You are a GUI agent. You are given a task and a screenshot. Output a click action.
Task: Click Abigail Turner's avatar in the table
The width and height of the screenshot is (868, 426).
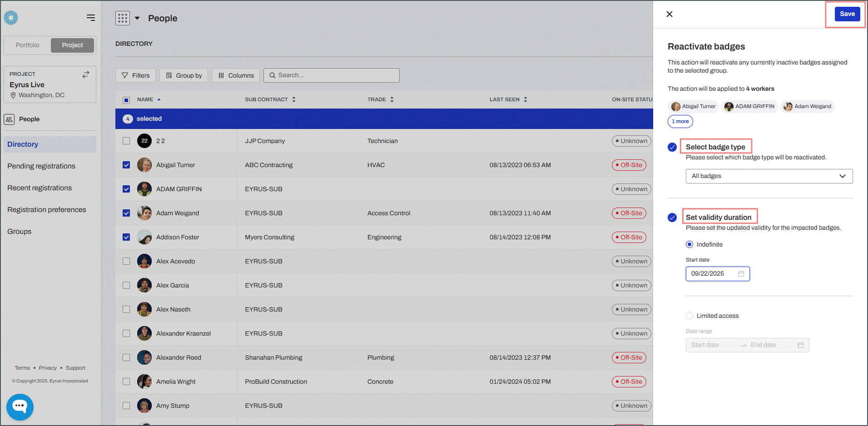(144, 165)
